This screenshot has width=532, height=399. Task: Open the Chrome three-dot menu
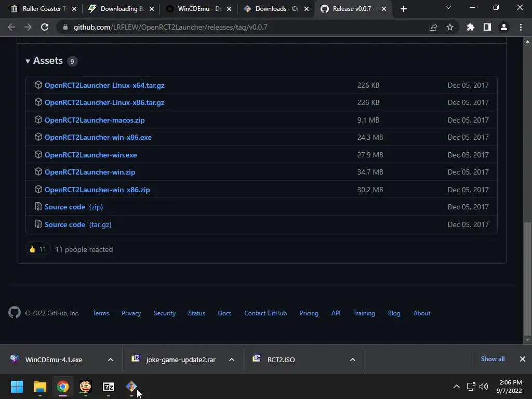click(x=521, y=27)
